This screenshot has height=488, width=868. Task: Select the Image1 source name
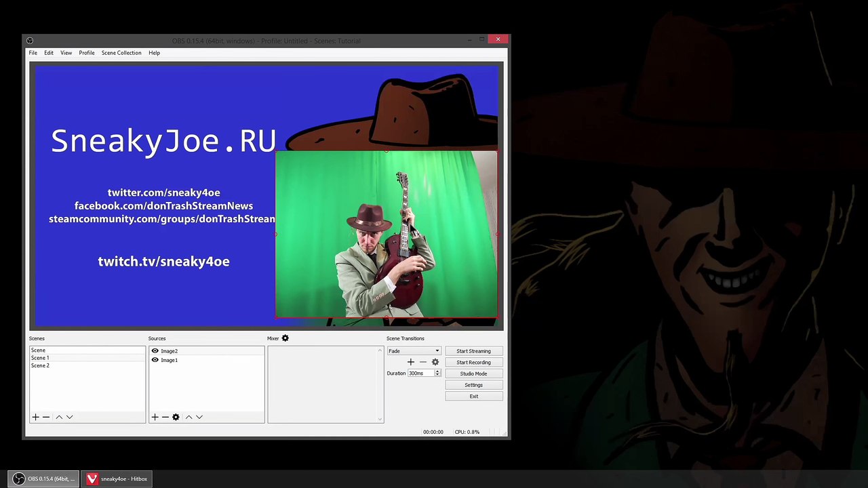(169, 360)
